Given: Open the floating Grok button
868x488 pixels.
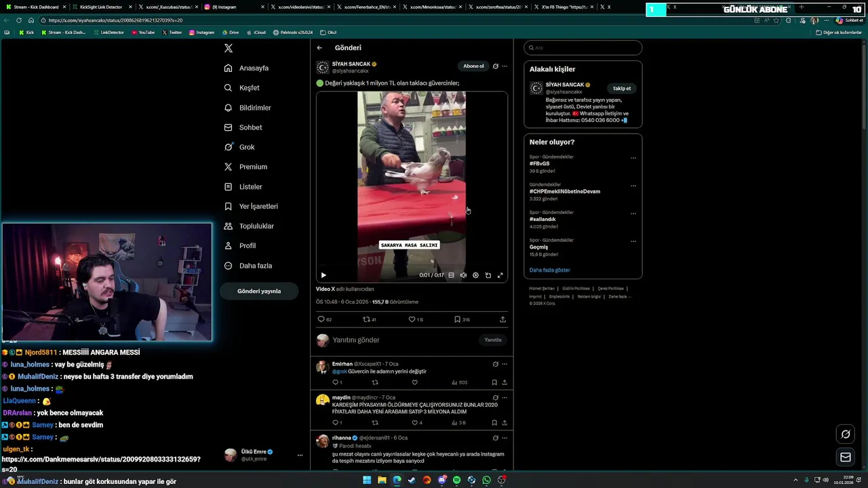Looking at the screenshot, I should click(x=846, y=434).
